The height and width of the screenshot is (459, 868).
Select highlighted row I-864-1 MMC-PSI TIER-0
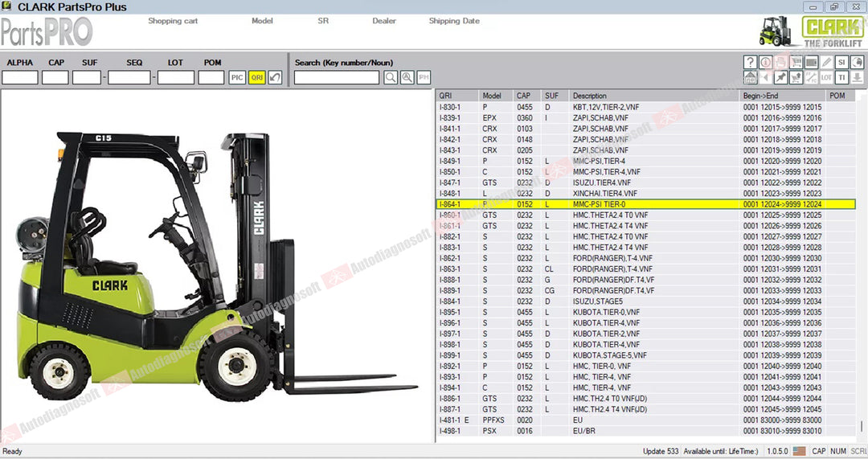pos(645,204)
